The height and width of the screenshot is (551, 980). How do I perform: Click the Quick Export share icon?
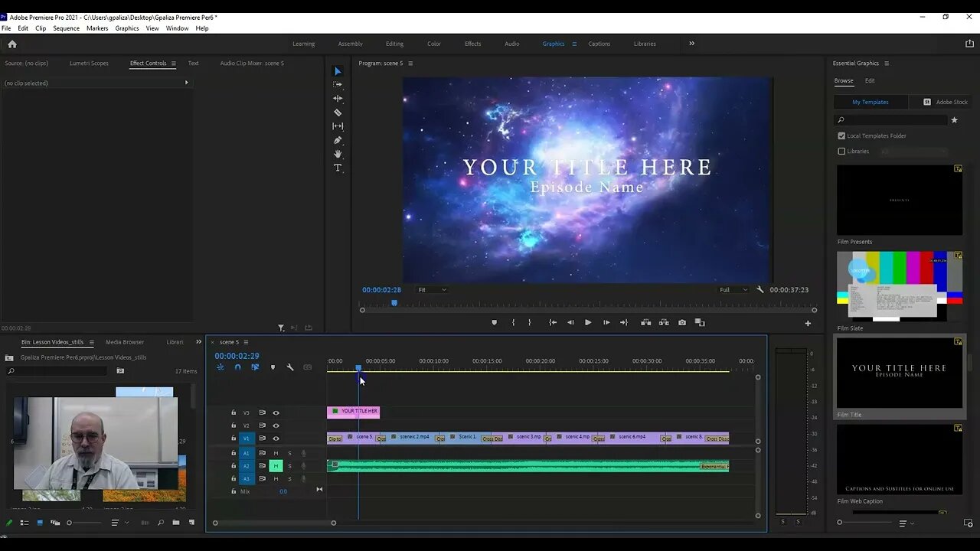969,44
